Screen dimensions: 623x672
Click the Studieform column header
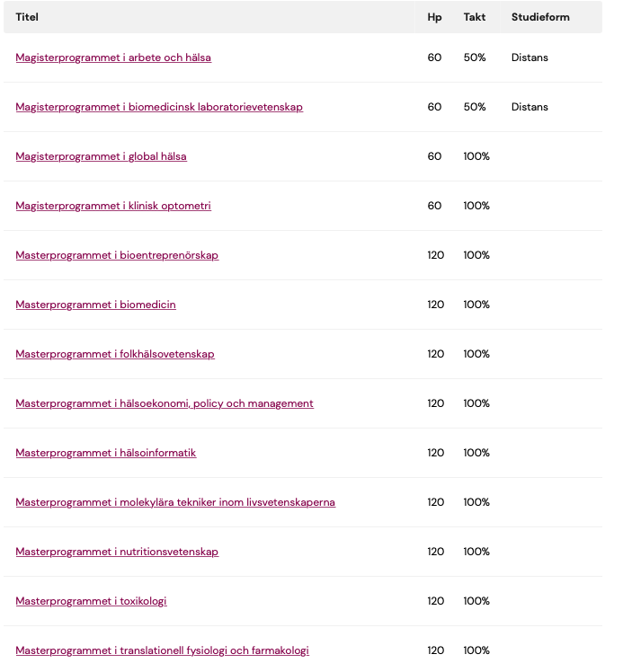coord(540,17)
